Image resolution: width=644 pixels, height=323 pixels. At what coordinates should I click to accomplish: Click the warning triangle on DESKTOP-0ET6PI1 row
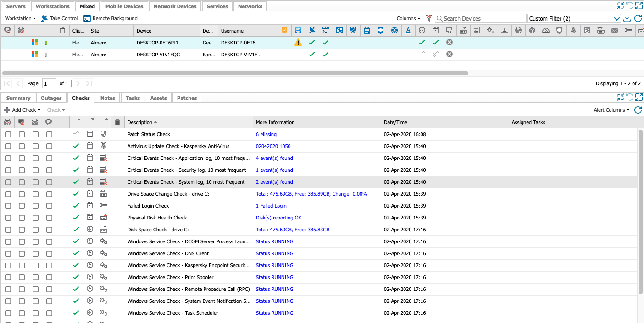coord(298,43)
